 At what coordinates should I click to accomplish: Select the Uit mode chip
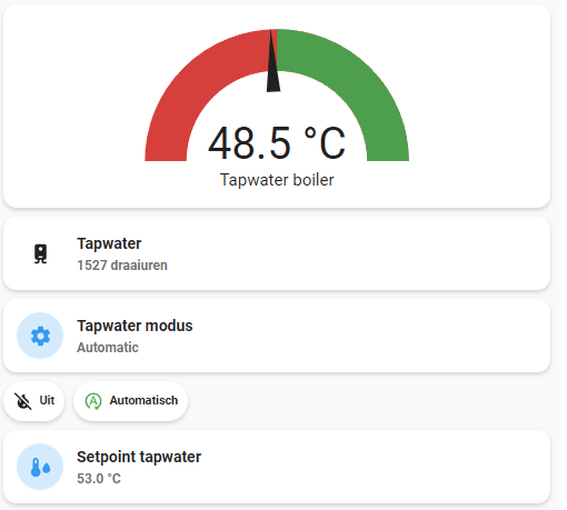coord(34,401)
